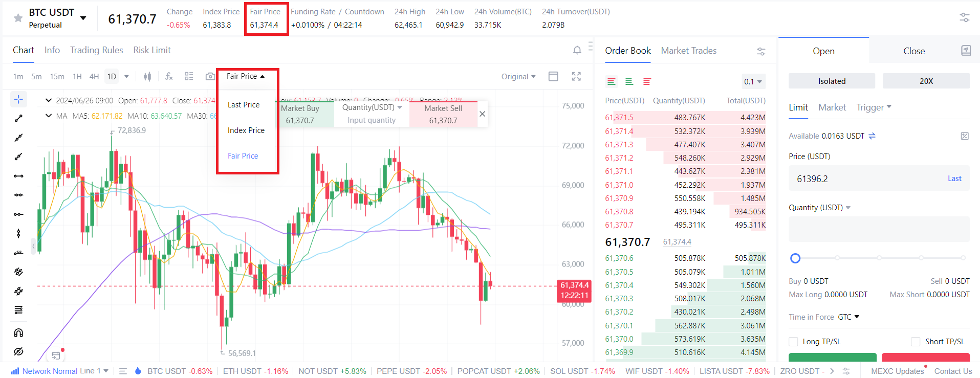The width and height of the screenshot is (980, 378).
Task: Take a chart screenshot with camera icon
Action: [x=210, y=76]
